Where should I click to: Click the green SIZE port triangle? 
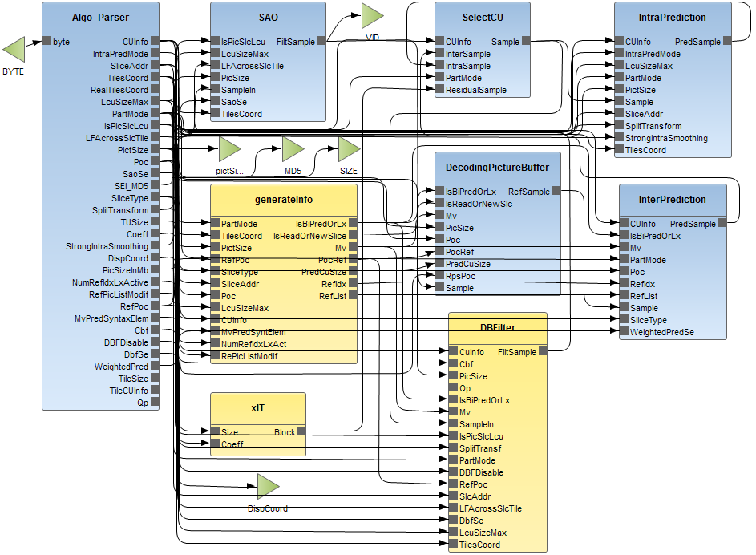[349, 148]
